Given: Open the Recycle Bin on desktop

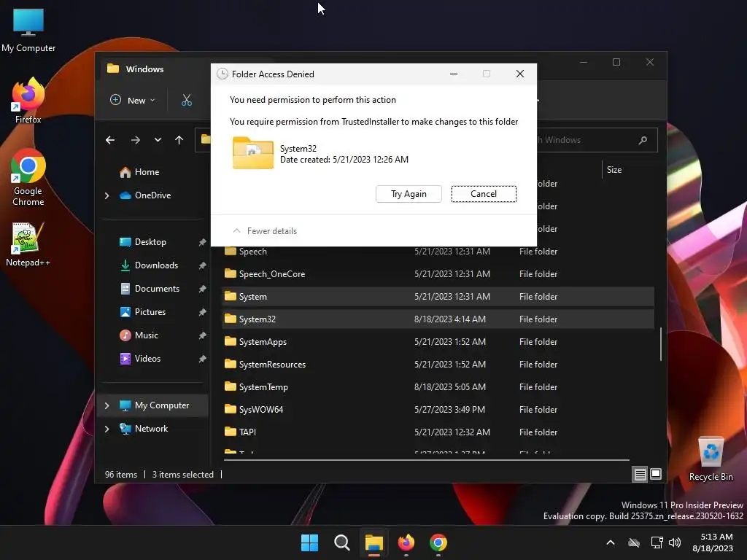Looking at the screenshot, I should (x=711, y=459).
